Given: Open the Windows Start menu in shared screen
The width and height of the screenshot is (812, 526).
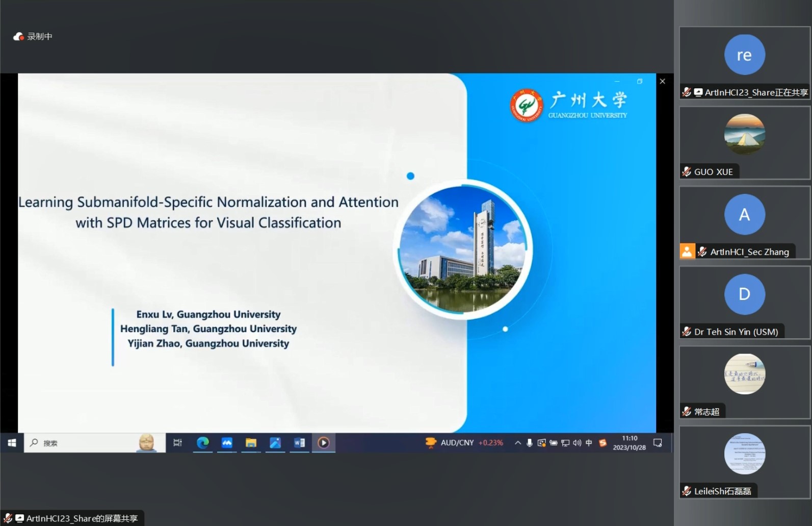Looking at the screenshot, I should point(12,443).
